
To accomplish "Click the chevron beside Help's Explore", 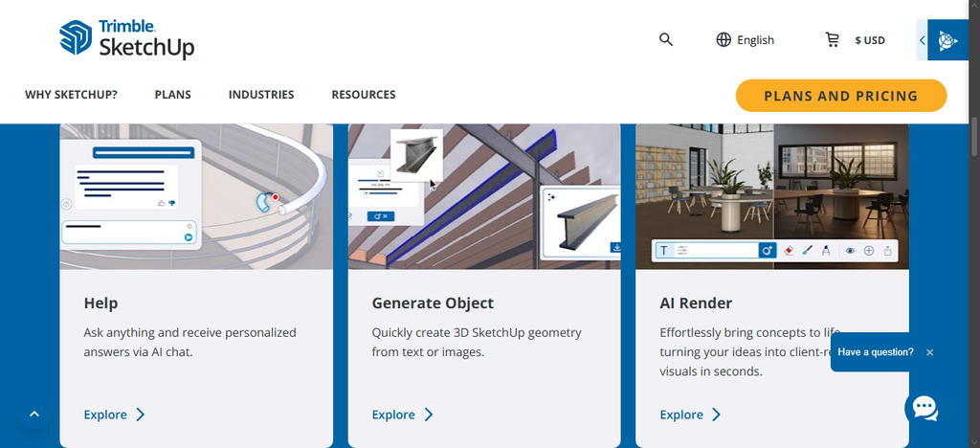I will click(141, 414).
